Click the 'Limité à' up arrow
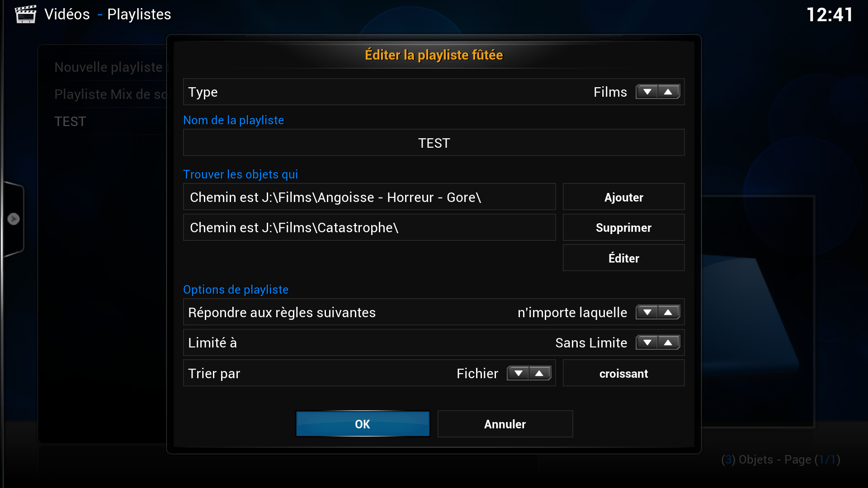868x488 pixels. (668, 343)
